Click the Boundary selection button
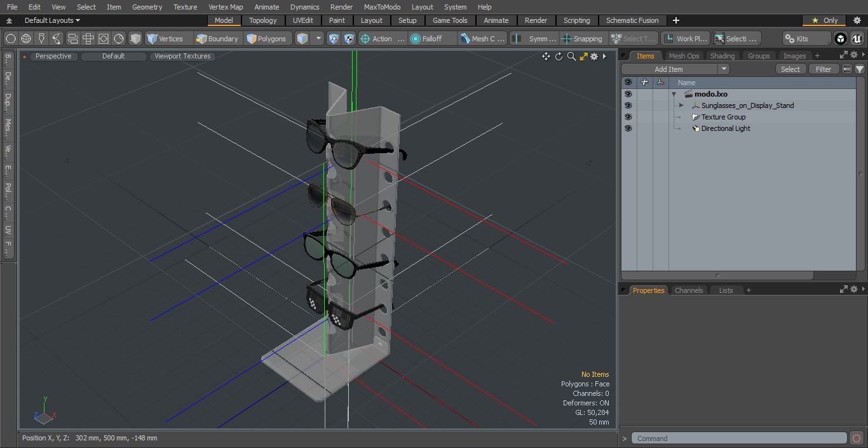 (x=217, y=39)
